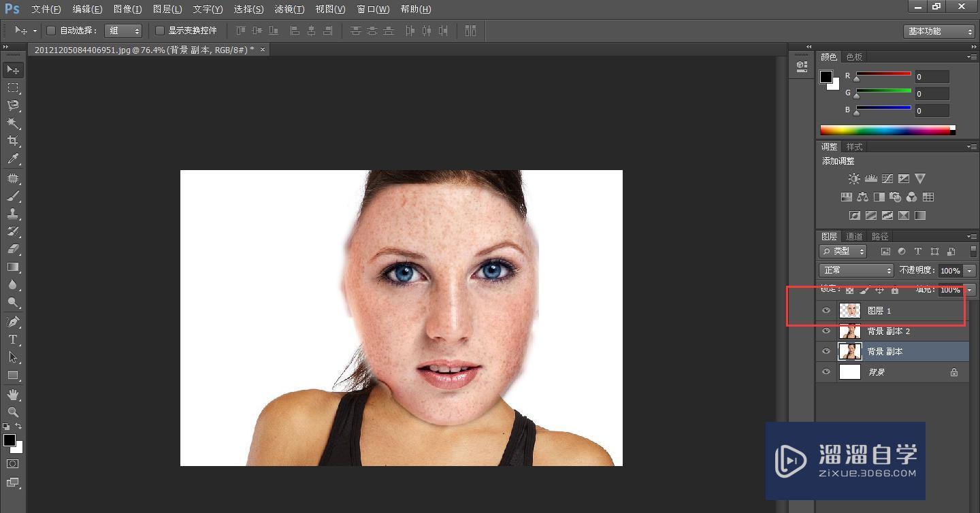This screenshot has width=980, height=513.
Task: Open the 滤镜(T) menu
Action: (289, 9)
